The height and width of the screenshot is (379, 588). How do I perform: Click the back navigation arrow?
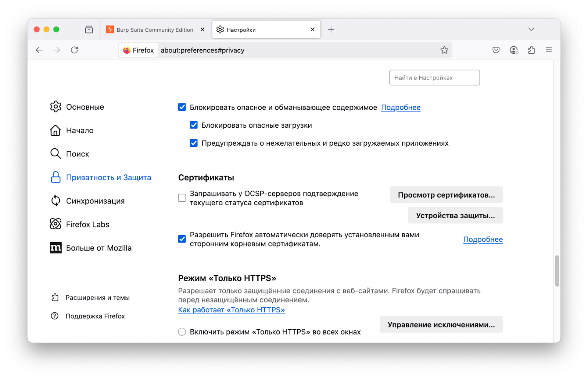click(x=39, y=50)
